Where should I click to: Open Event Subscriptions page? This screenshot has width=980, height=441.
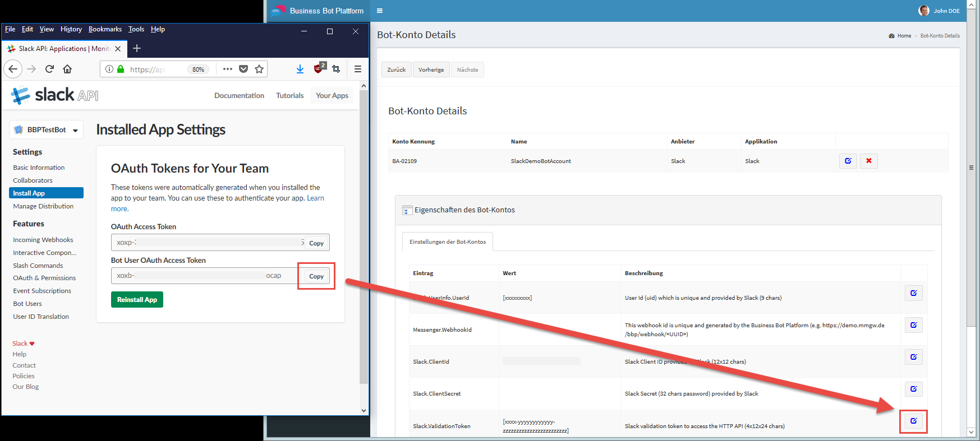point(42,291)
